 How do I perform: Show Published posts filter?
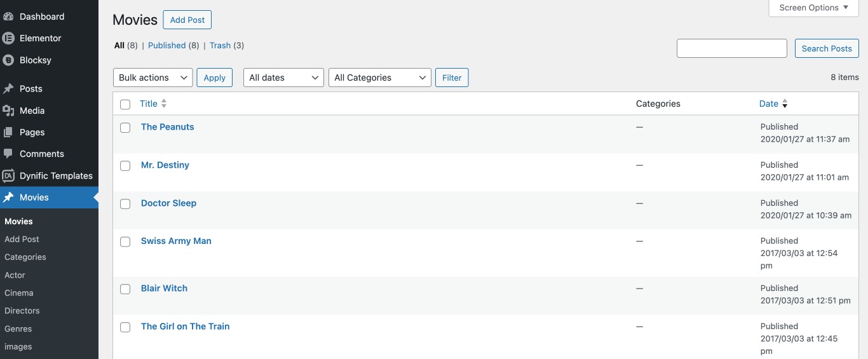click(x=167, y=45)
